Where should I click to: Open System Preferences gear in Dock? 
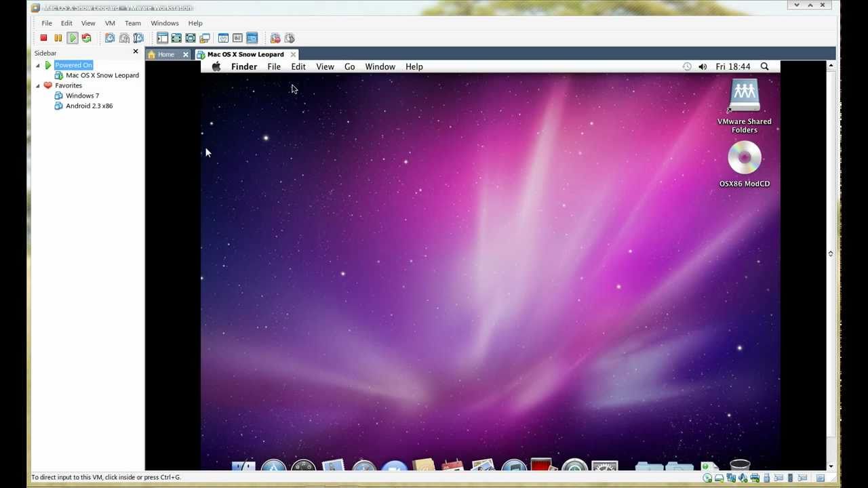604,466
